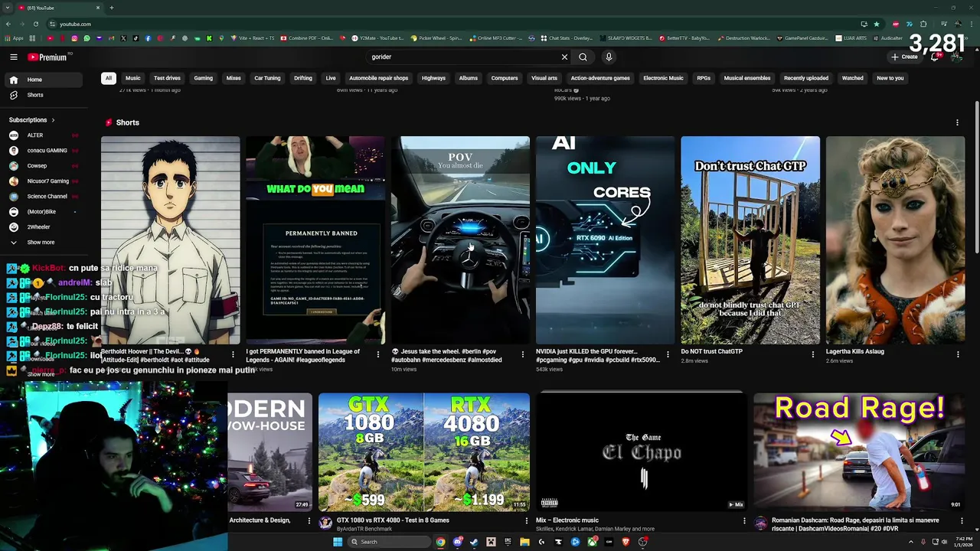Select the 'Music' filter chip
Viewport: 980px width, 551px height.
coord(133,78)
